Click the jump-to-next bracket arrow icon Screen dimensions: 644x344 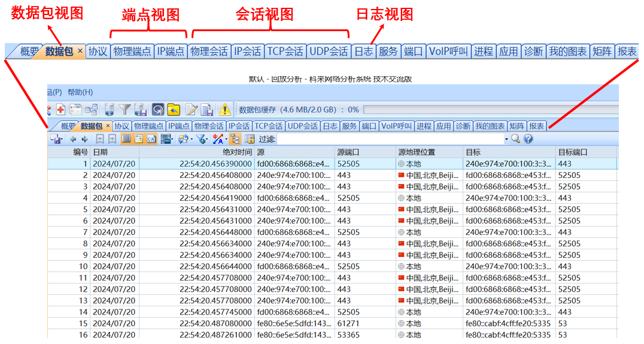[x=112, y=139]
